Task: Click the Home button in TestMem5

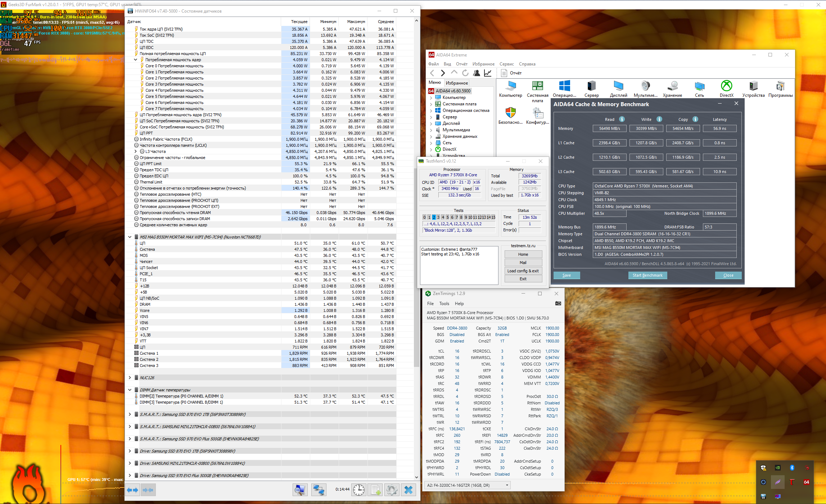Action: point(523,254)
